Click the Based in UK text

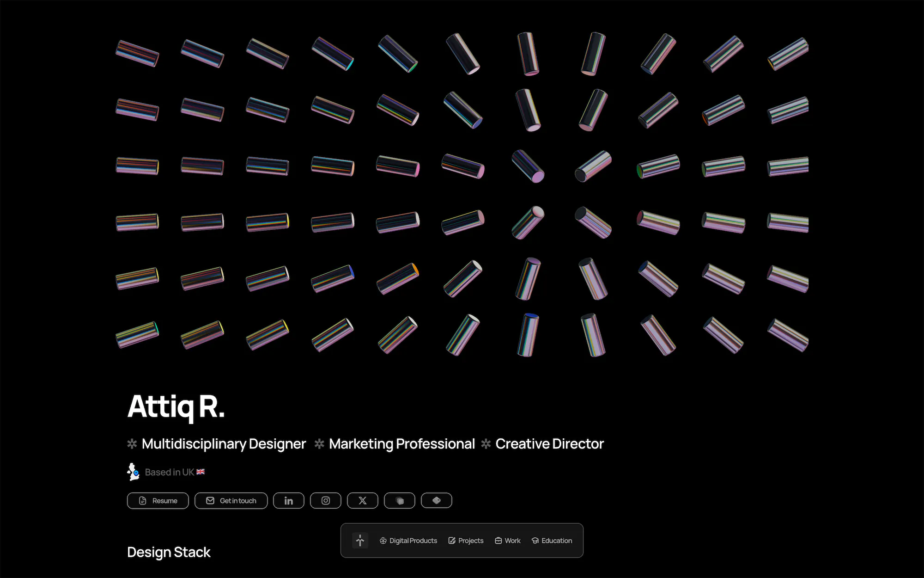pos(169,472)
